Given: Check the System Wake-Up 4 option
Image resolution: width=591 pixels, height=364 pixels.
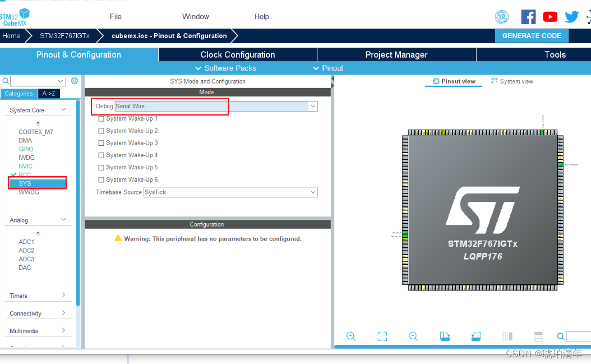Looking at the screenshot, I should (x=101, y=155).
